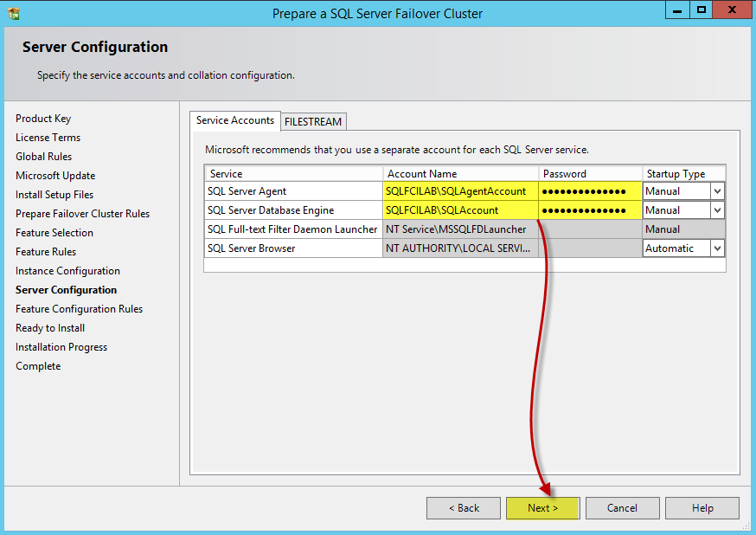Viewport: 756px width, 535px height.
Task: Select the Feature Rules step
Action: point(46,252)
